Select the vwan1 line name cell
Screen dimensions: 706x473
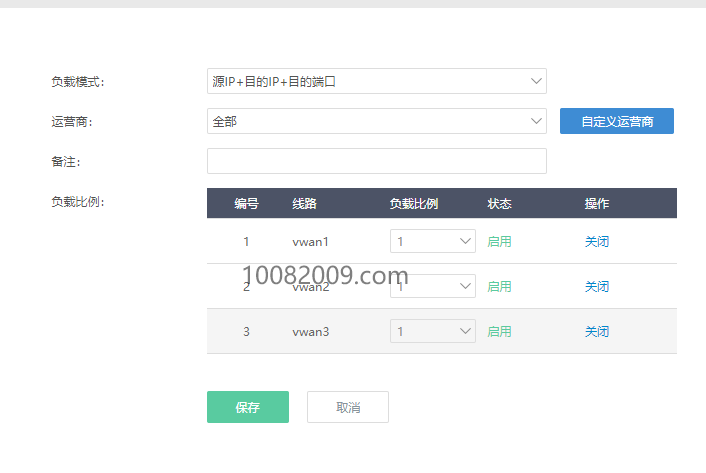tap(310, 241)
